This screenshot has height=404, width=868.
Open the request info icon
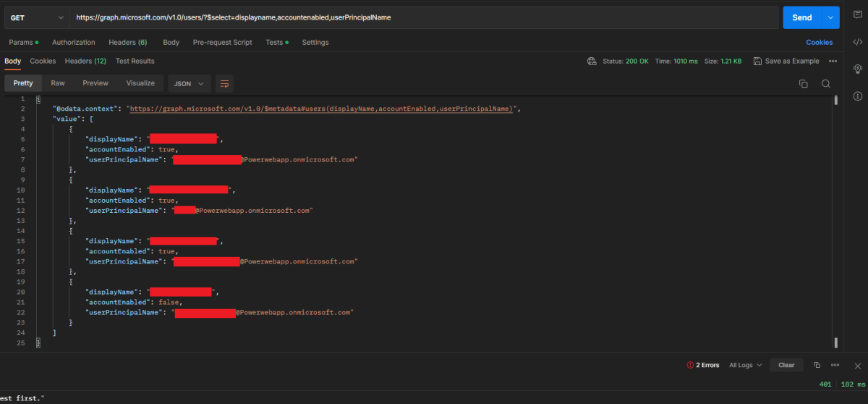pyautogui.click(x=857, y=96)
